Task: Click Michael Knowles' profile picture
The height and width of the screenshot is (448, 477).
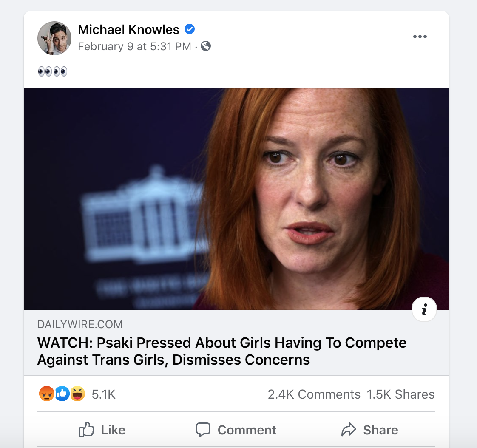Action: pyautogui.click(x=54, y=38)
